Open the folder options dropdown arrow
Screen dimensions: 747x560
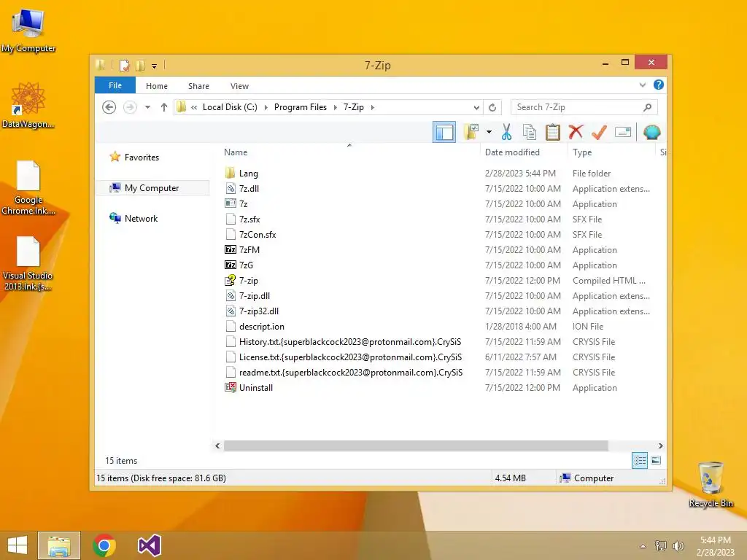tap(489, 132)
